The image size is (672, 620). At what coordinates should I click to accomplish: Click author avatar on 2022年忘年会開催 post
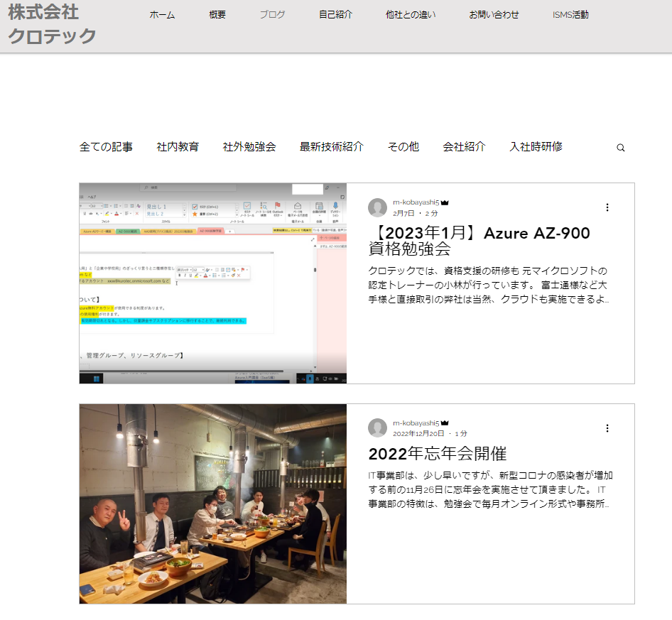click(378, 428)
